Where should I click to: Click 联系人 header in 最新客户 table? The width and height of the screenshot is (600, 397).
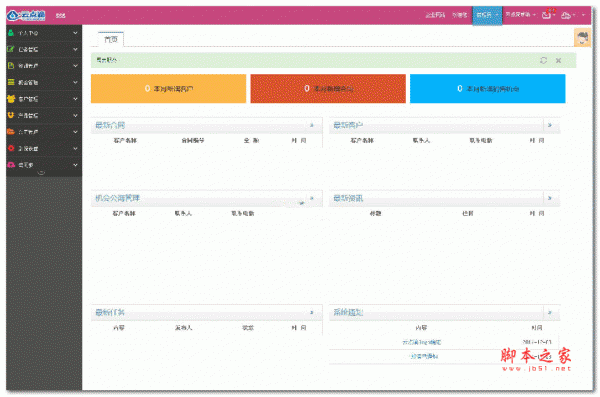pyautogui.click(x=421, y=141)
